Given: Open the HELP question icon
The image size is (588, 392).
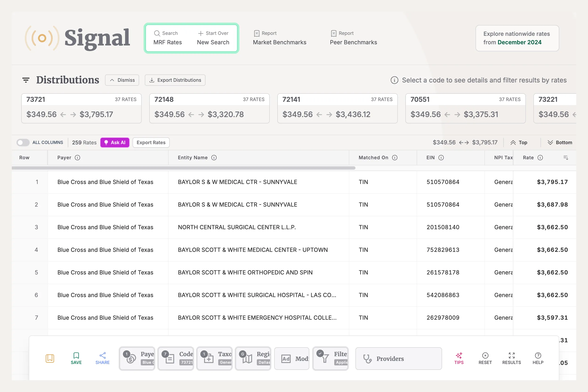Looking at the screenshot, I should coord(538,358).
